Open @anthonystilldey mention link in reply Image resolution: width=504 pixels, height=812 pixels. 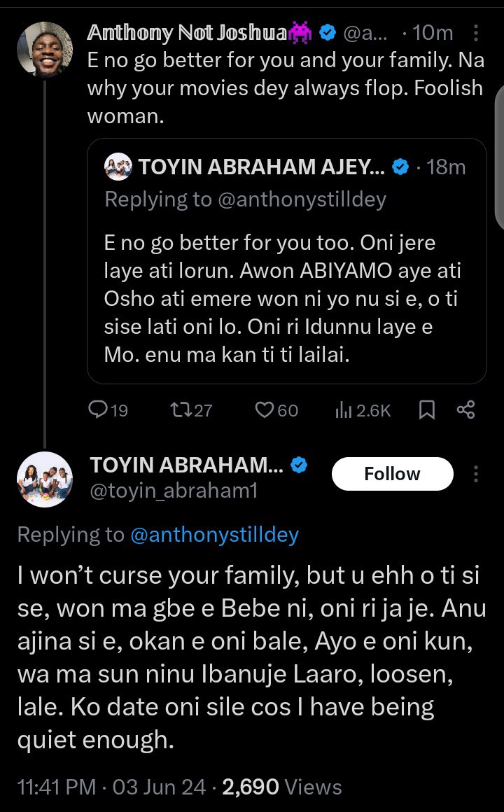click(214, 535)
